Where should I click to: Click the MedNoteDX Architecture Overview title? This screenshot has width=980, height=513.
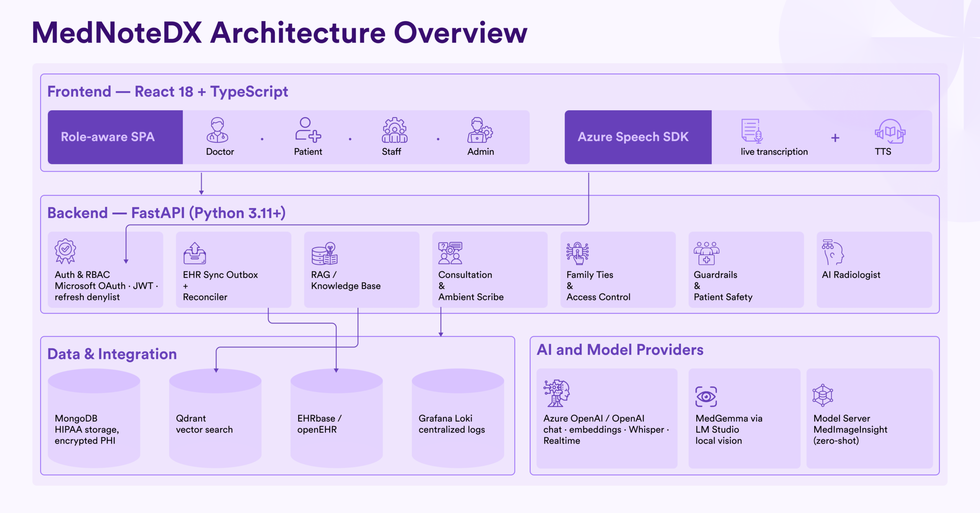point(280,33)
